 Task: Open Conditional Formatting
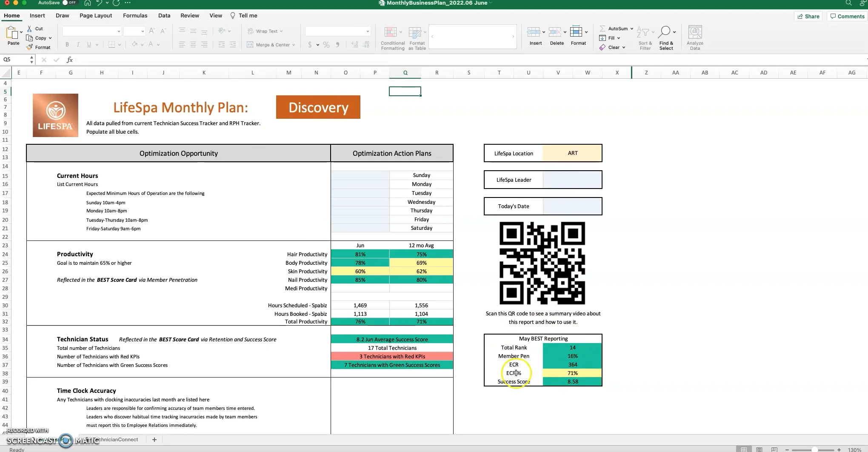click(x=392, y=39)
